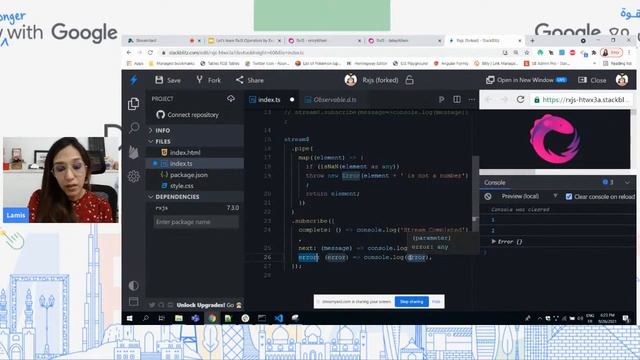Click the Unlock Upgrades Go link
Screen dimensions: 640x360
tap(209, 305)
